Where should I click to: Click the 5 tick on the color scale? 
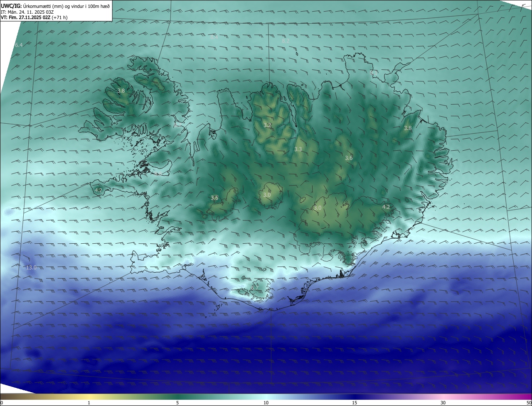(177, 403)
